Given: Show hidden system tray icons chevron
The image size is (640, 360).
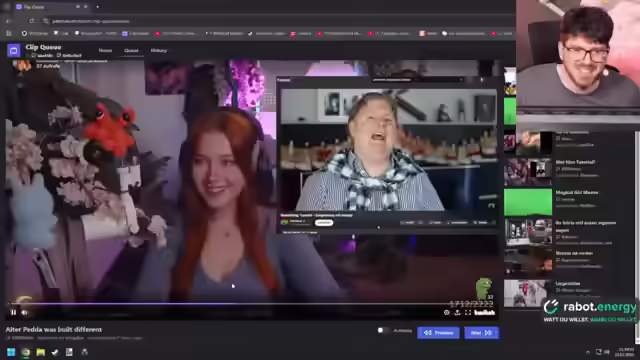Looking at the screenshot, I should [x=588, y=352].
